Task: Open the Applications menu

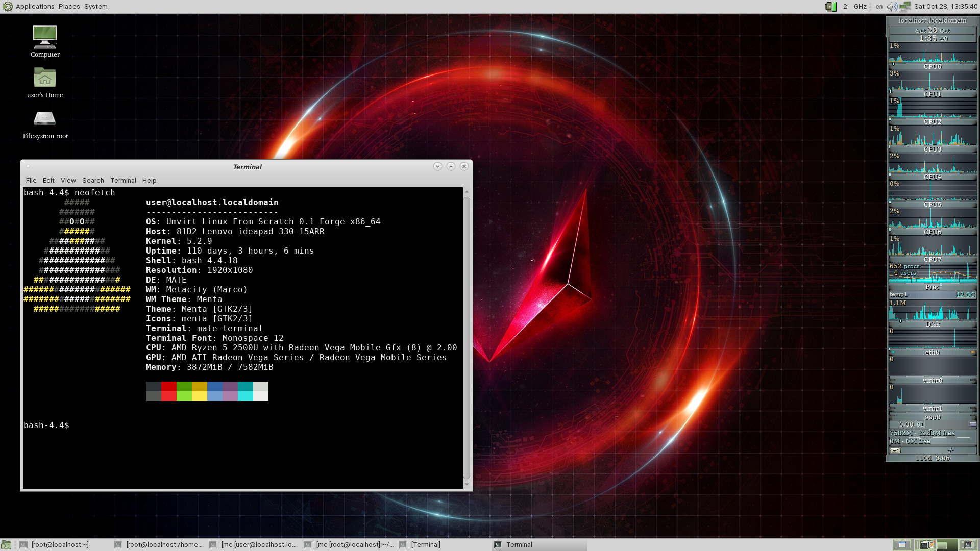Action: coord(35,7)
